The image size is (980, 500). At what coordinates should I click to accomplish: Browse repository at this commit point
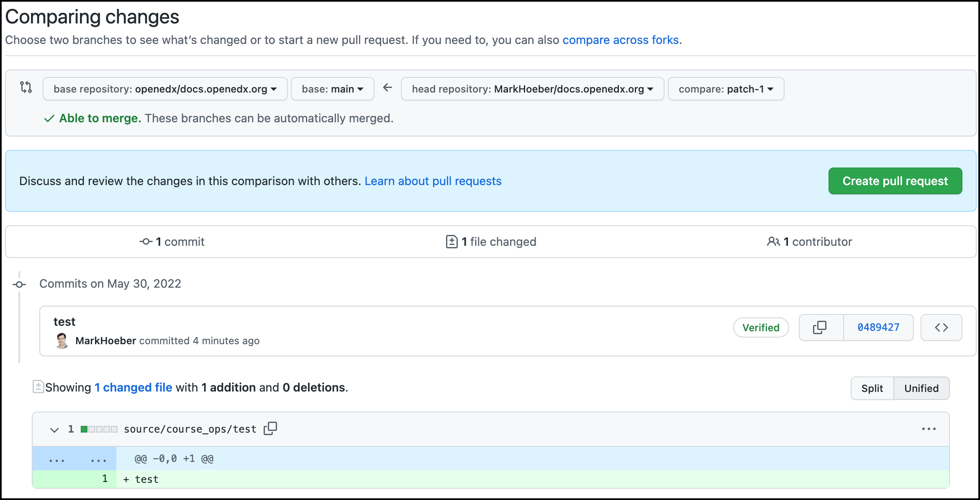pos(941,327)
